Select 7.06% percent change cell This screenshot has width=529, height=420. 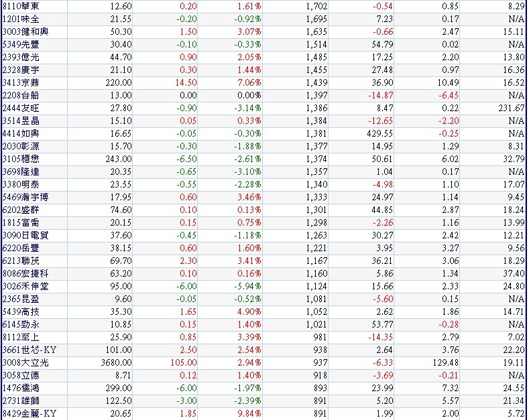click(x=249, y=82)
